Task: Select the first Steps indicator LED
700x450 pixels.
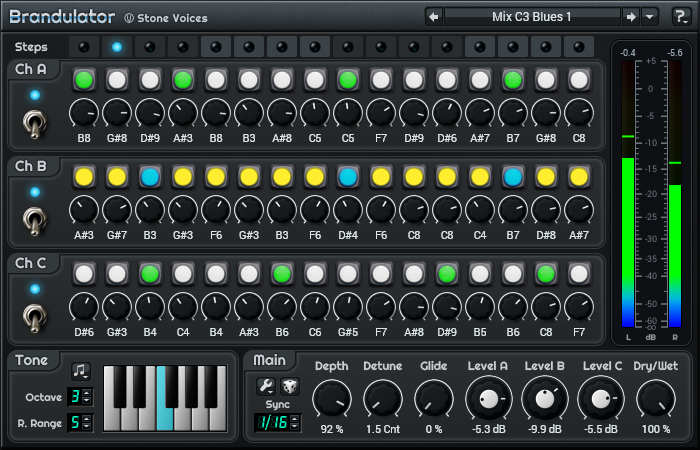Action: pos(84,47)
